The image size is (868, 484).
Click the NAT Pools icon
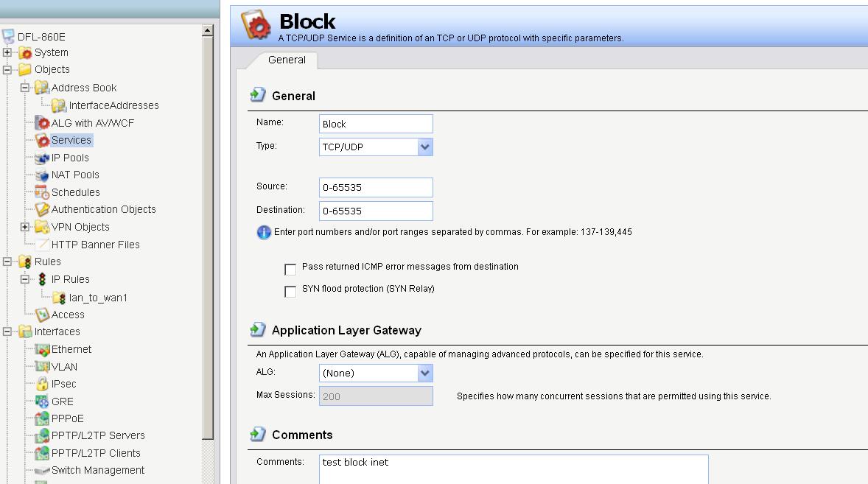(x=42, y=175)
